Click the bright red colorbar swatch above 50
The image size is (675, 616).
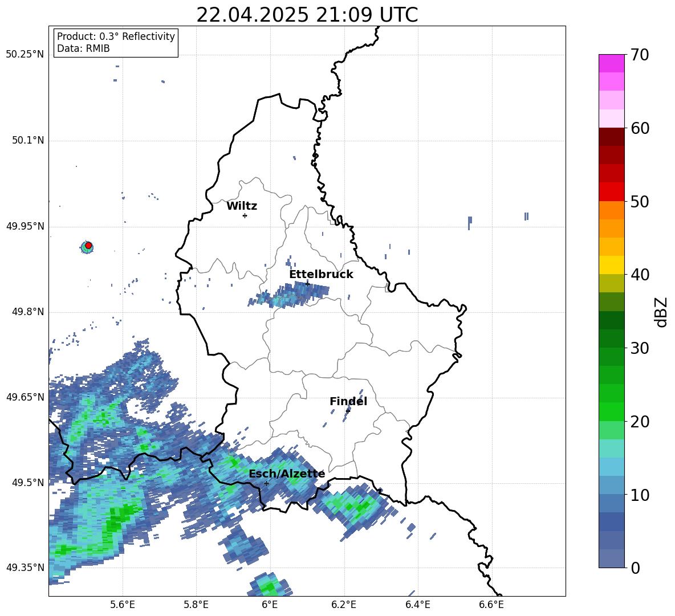pos(611,192)
